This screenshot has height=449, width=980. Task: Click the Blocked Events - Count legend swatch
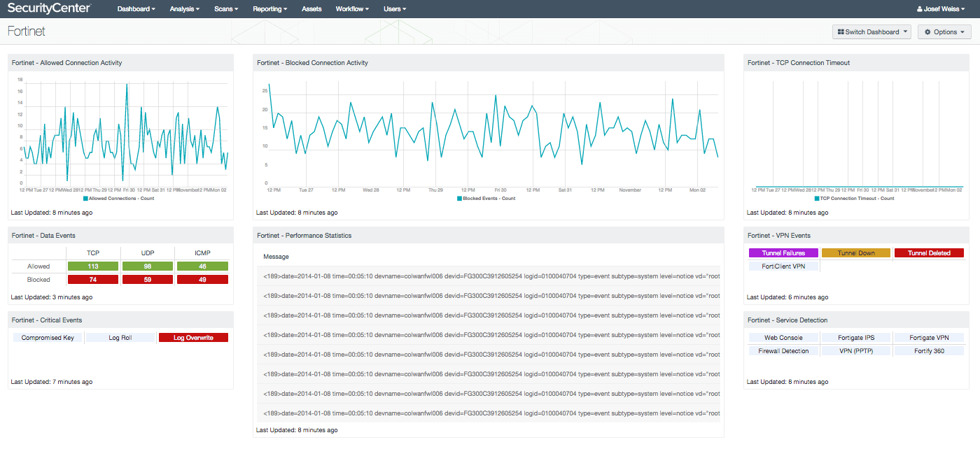point(459,199)
